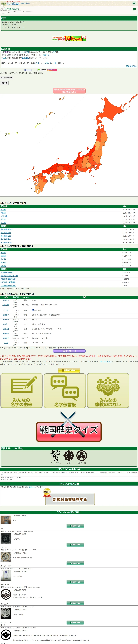
Task: Click the ログイン link
Action: [32, 487]
